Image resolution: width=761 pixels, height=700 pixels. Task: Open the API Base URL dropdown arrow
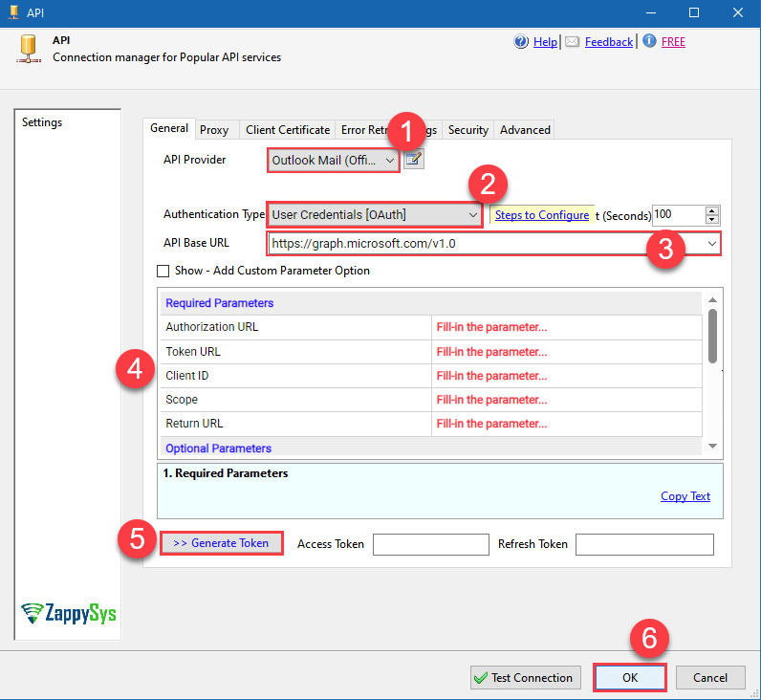coord(711,244)
